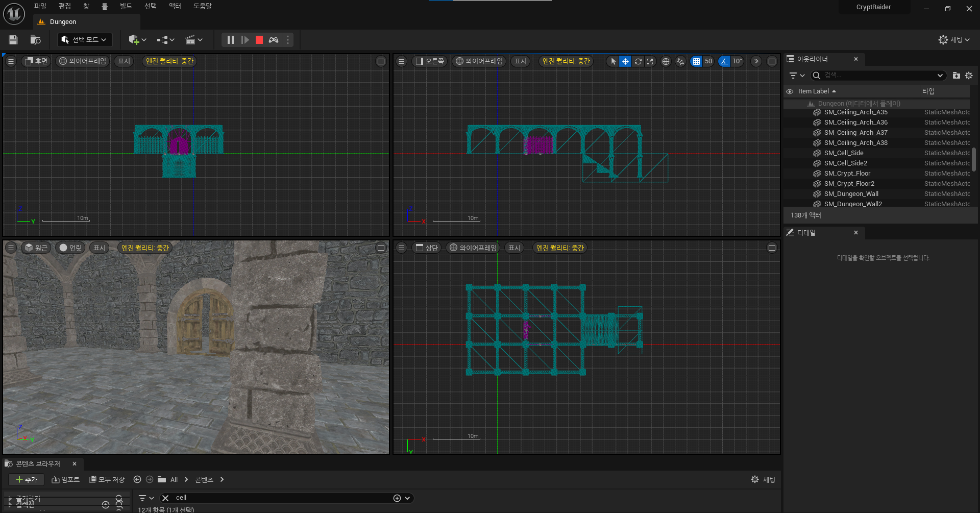
Task: Open the play options three-dot menu
Action: (288, 40)
